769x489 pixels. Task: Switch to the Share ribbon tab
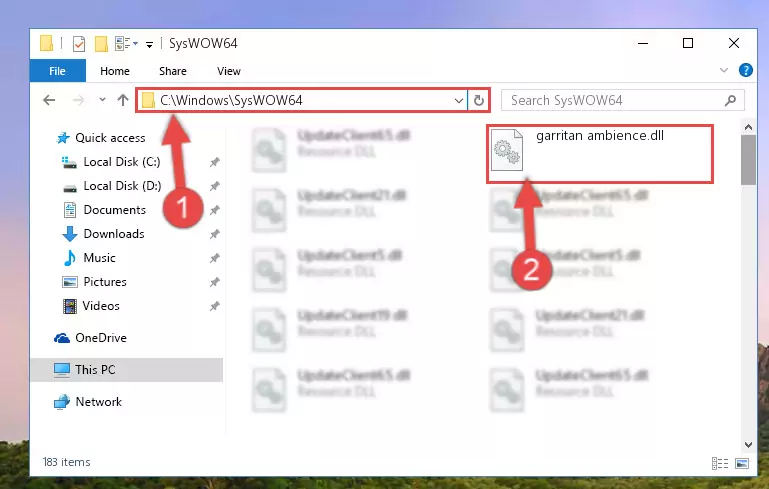[173, 71]
